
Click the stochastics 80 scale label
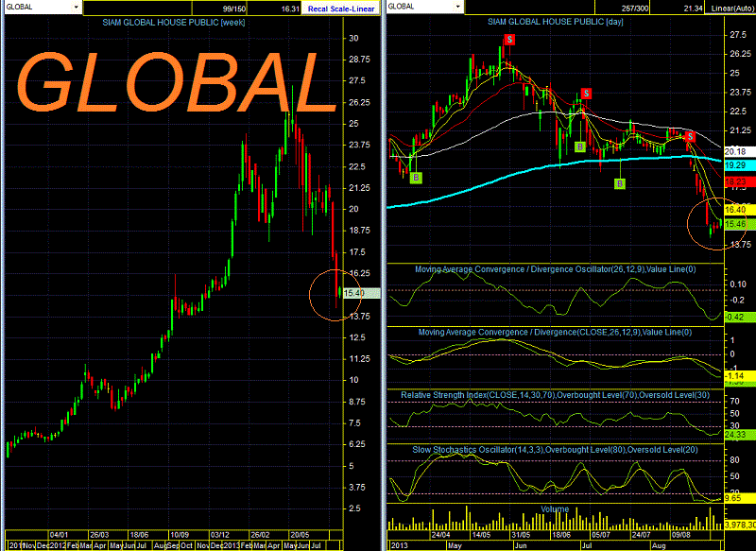tap(735, 460)
